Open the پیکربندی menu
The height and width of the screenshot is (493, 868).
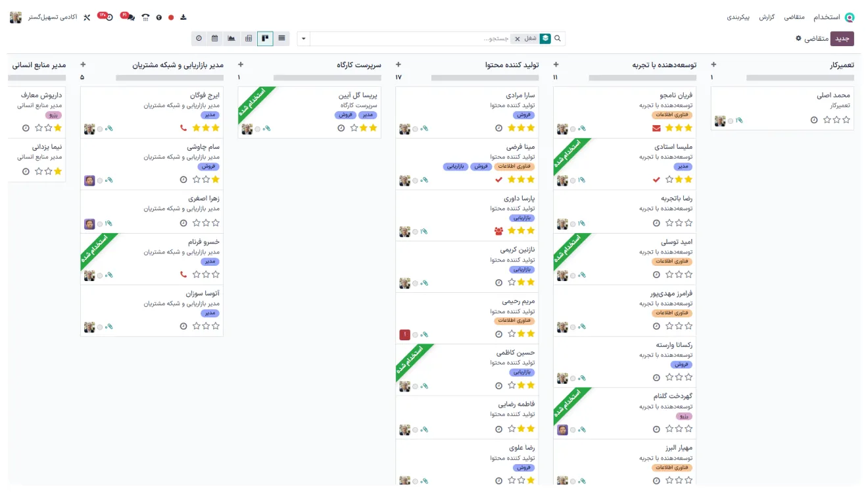tap(738, 17)
